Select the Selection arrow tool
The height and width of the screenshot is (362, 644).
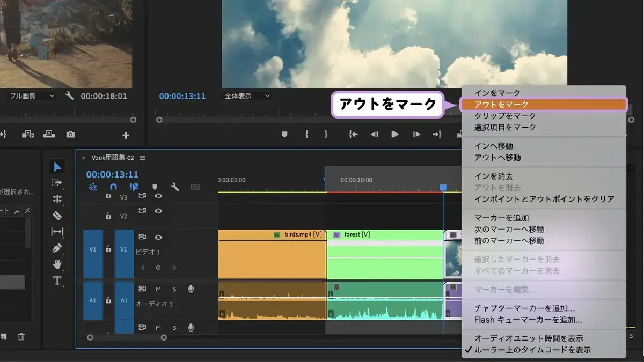pyautogui.click(x=57, y=167)
